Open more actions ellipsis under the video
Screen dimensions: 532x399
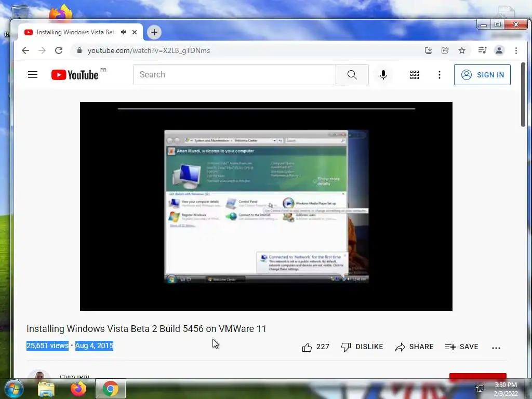tap(496, 348)
